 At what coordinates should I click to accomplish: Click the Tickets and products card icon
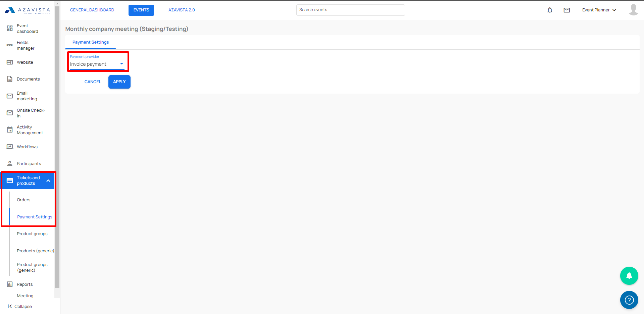[x=10, y=180]
